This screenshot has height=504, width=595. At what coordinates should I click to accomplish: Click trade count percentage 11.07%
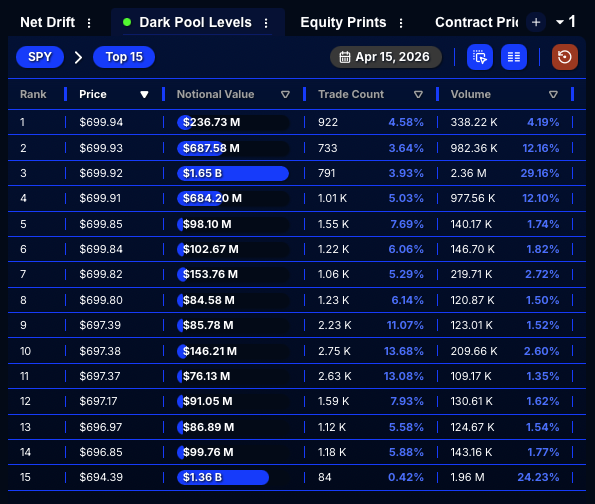coord(405,325)
